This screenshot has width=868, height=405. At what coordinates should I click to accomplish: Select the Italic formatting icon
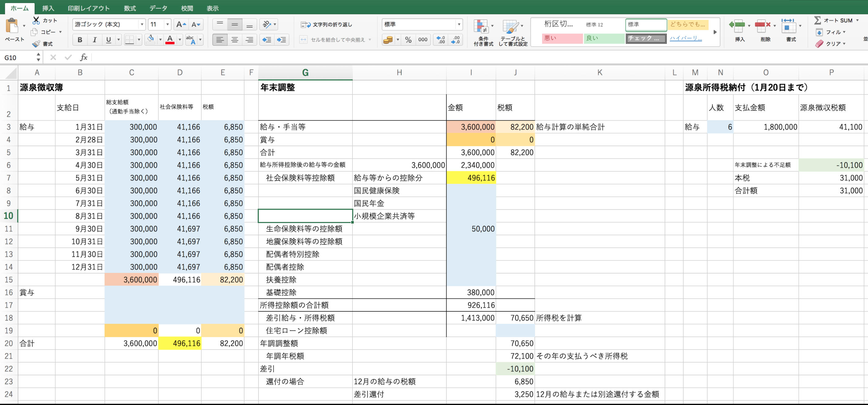pos(94,39)
